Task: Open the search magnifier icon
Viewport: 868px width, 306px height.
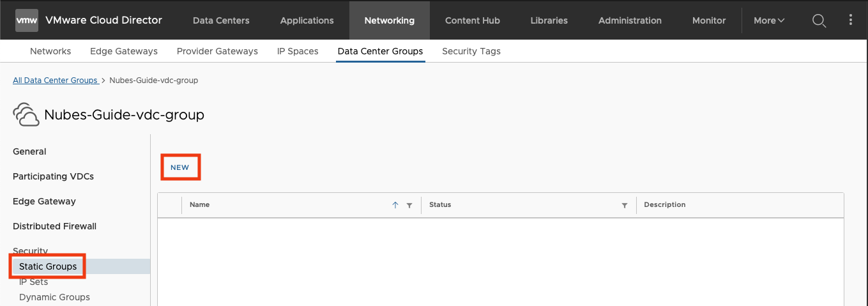Action: tap(819, 20)
